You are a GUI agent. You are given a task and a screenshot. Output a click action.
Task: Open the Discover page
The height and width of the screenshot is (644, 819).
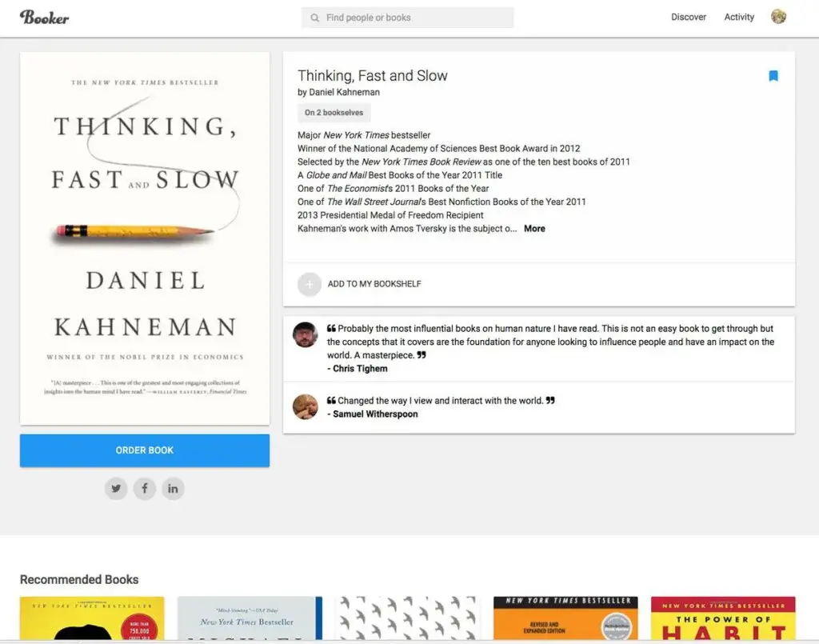click(x=689, y=18)
